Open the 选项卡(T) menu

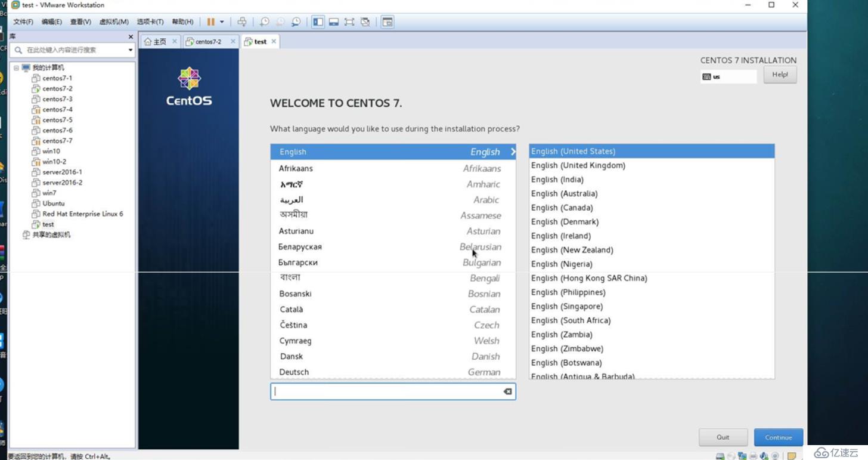coord(150,22)
